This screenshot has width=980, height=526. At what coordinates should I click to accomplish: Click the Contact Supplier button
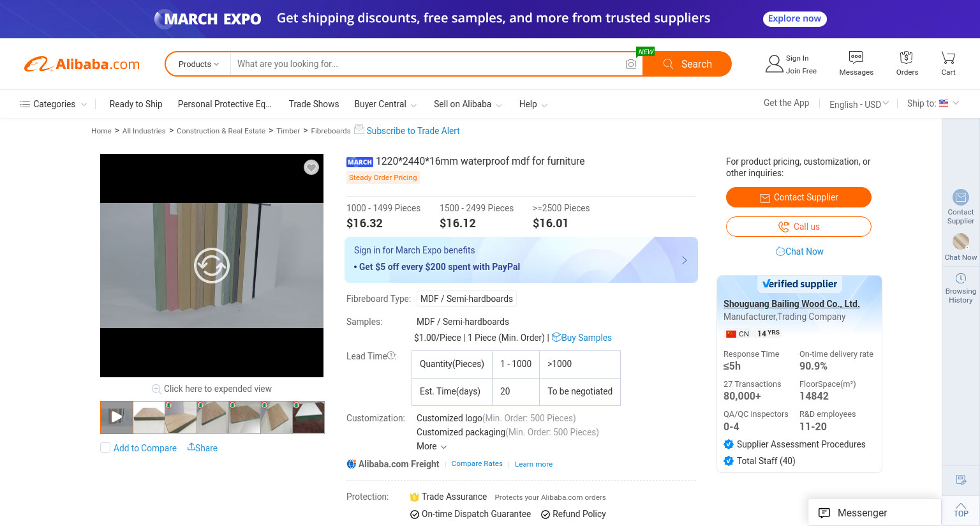pyautogui.click(x=799, y=197)
